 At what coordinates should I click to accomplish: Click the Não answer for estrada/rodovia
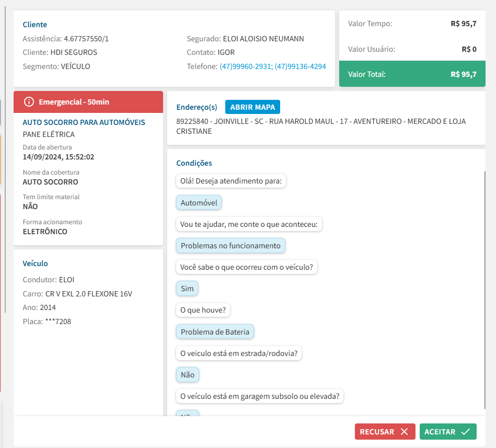(x=188, y=375)
